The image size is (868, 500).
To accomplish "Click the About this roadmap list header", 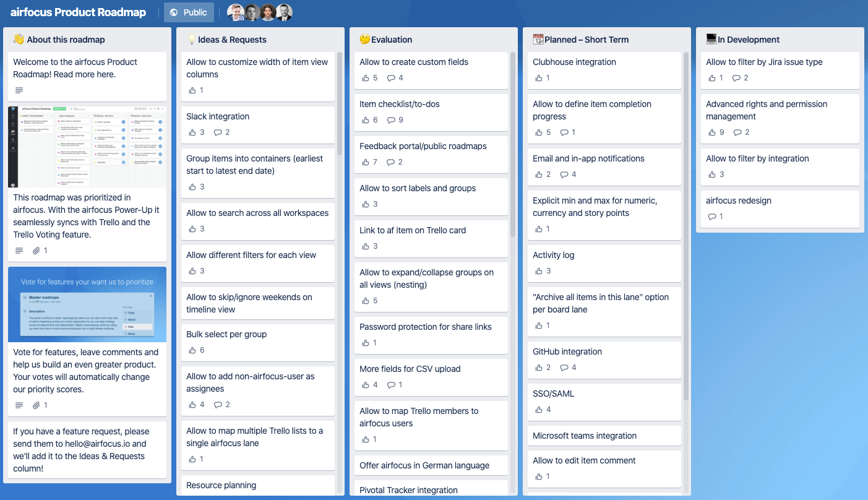I will pyautogui.click(x=87, y=40).
